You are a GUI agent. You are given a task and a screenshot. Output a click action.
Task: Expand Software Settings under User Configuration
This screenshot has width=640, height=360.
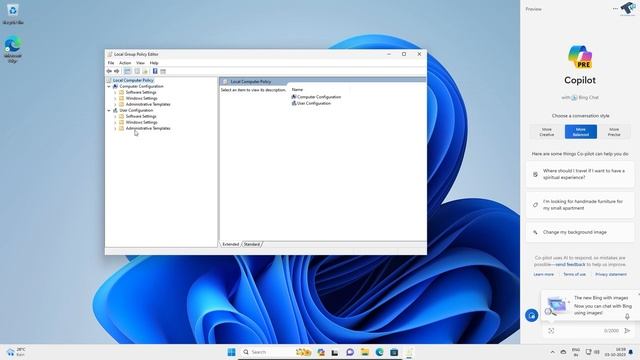click(x=115, y=116)
